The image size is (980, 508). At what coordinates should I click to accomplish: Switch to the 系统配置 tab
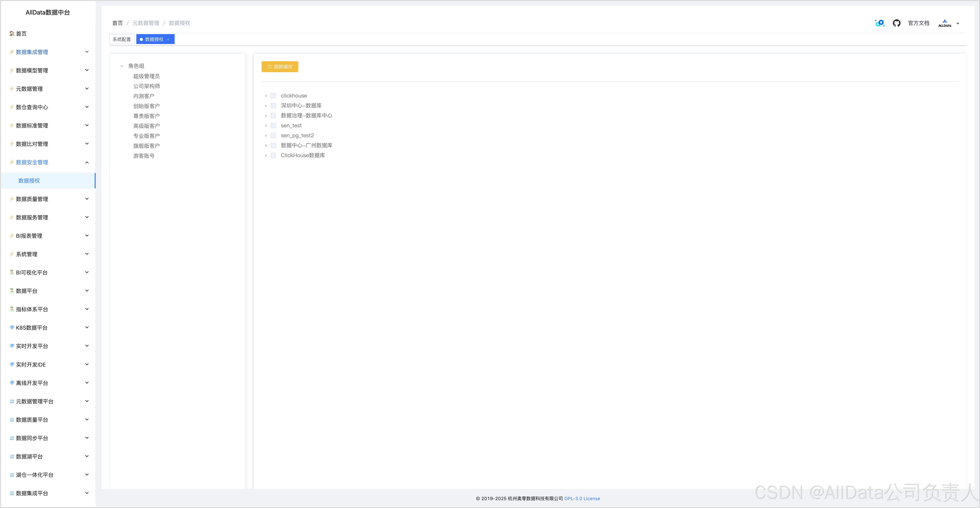[121, 39]
